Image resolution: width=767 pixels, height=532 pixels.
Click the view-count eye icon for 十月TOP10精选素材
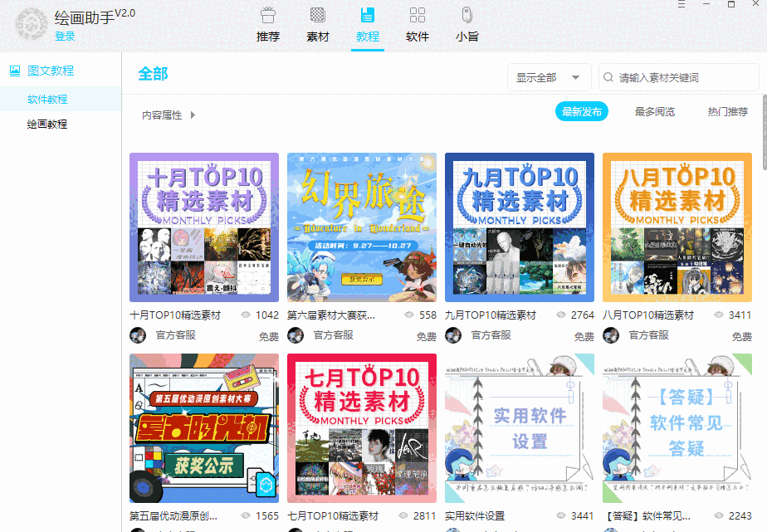(x=246, y=315)
